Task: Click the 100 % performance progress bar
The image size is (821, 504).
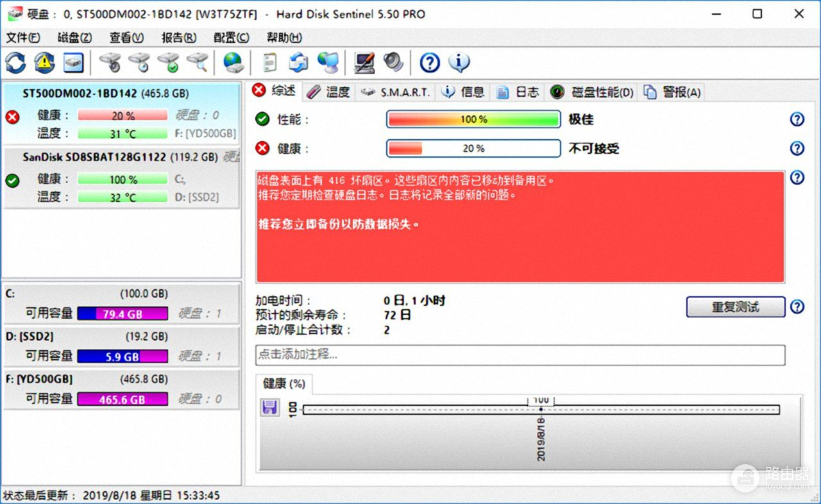Action: pos(473,119)
